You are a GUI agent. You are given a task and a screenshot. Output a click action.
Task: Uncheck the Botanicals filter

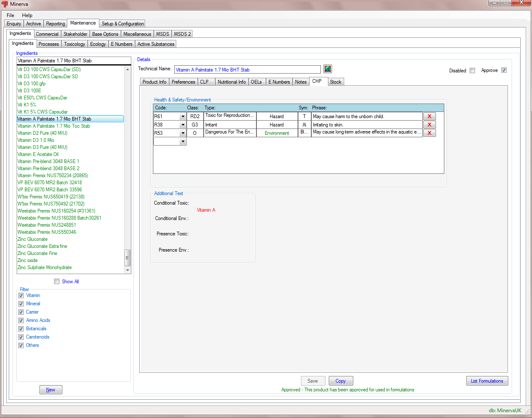pos(21,329)
